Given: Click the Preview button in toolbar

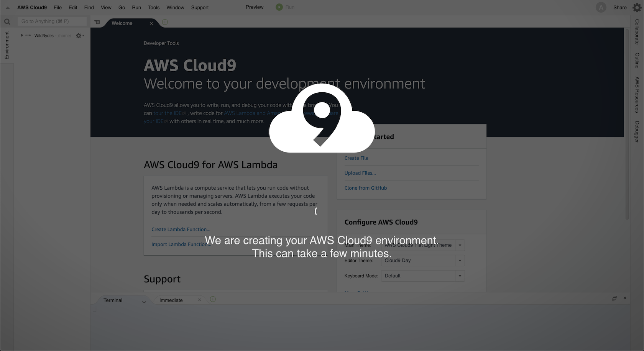Looking at the screenshot, I should [x=255, y=7].
